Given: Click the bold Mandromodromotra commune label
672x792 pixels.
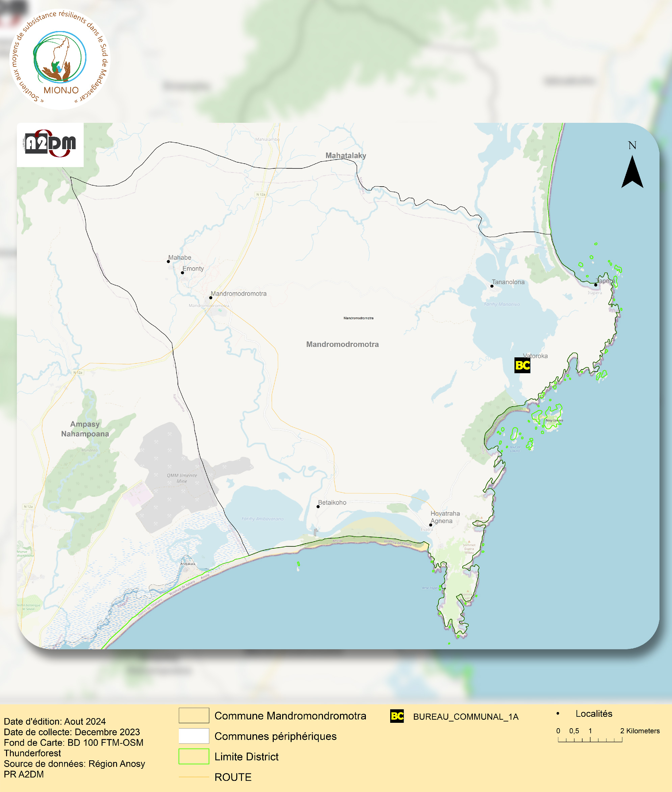Looking at the screenshot, I should coord(342,344).
